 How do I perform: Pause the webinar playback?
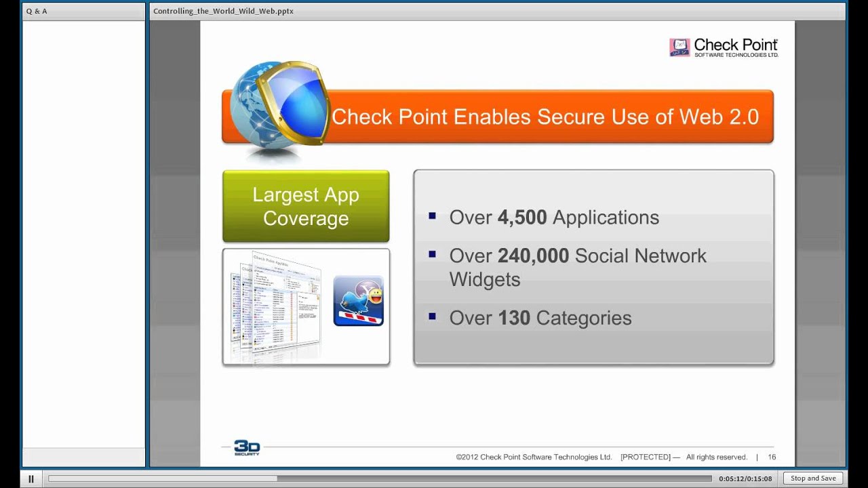(31, 479)
